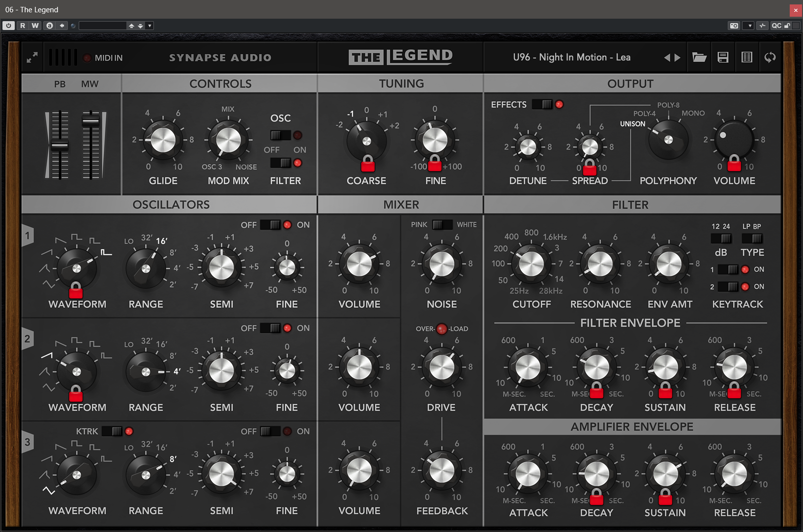Click the camera snapshot icon in host toolbar
Screen dimensions: 803x532
tap(734, 26)
